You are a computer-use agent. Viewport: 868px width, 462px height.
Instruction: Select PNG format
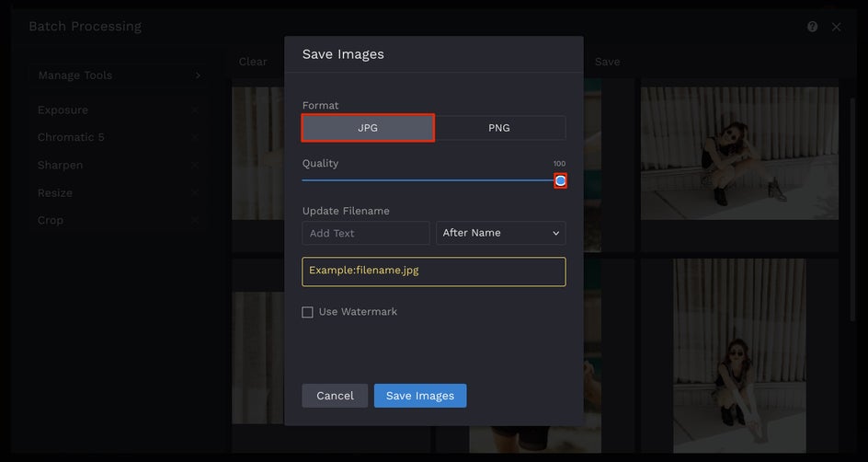point(499,128)
